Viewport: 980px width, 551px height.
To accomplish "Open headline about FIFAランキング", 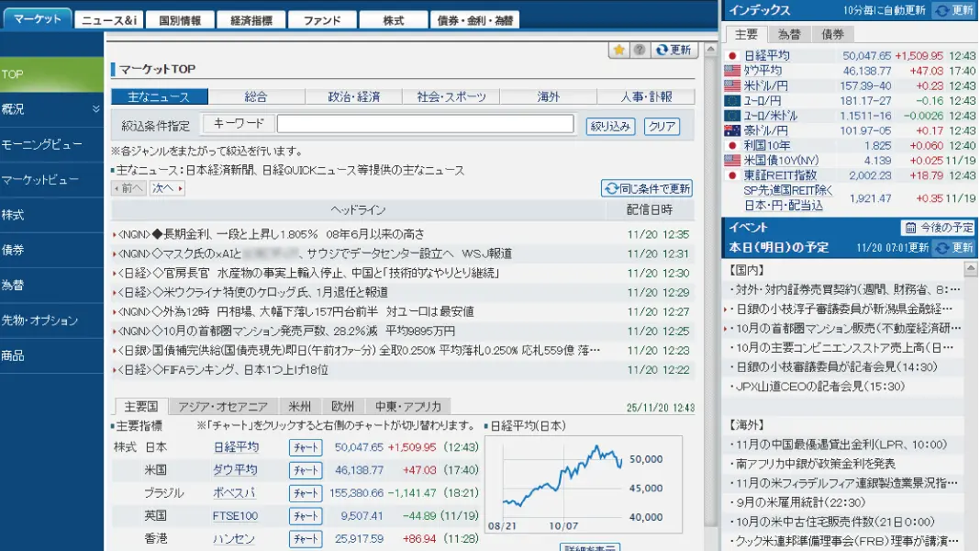I will pyautogui.click(x=223, y=370).
